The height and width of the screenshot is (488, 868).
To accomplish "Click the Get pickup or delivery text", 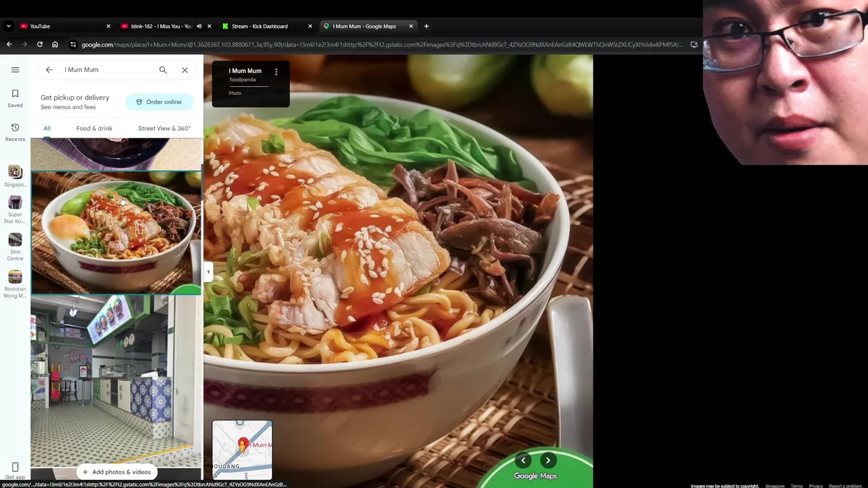I will click(75, 98).
